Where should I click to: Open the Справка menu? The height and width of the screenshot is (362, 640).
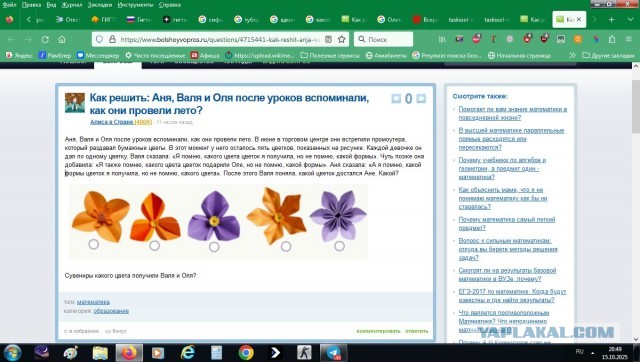170,5
